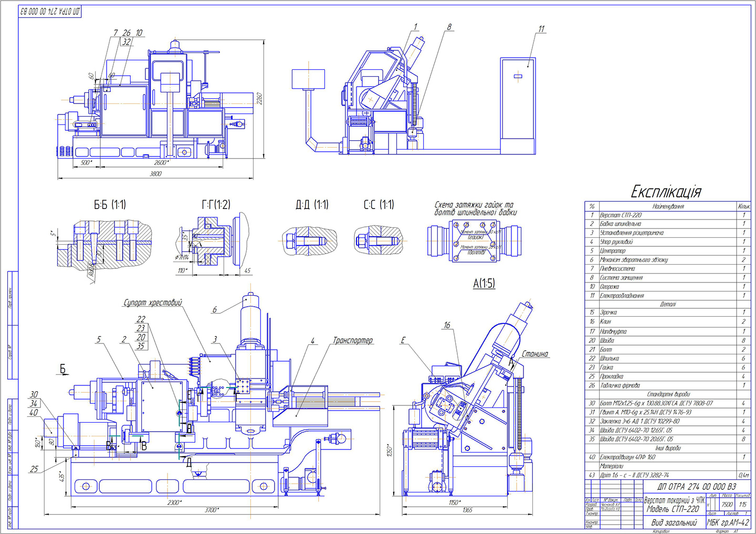The image size is (756, 534).
Task: Click the "Пневмосистема" row in the table
Action: click(x=617, y=269)
